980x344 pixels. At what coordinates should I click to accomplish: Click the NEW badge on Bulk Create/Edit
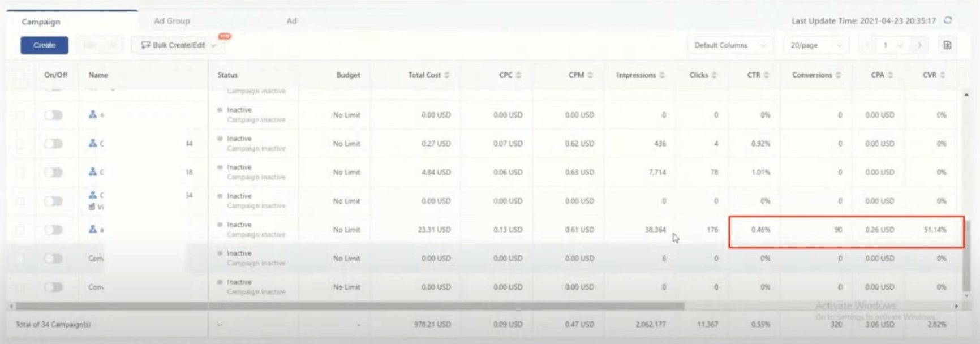pyautogui.click(x=225, y=36)
